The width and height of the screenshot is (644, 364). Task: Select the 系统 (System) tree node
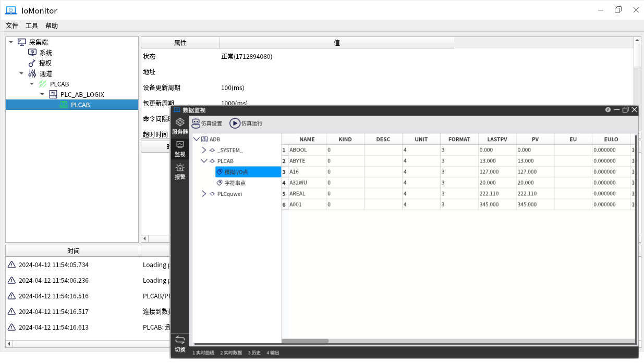pyautogui.click(x=45, y=53)
